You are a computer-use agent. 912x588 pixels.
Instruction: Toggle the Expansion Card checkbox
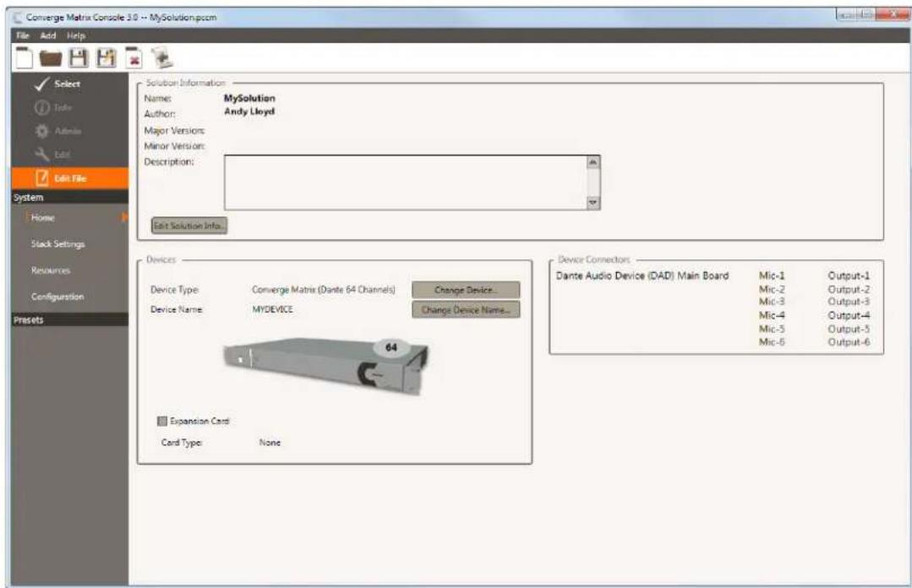162,421
